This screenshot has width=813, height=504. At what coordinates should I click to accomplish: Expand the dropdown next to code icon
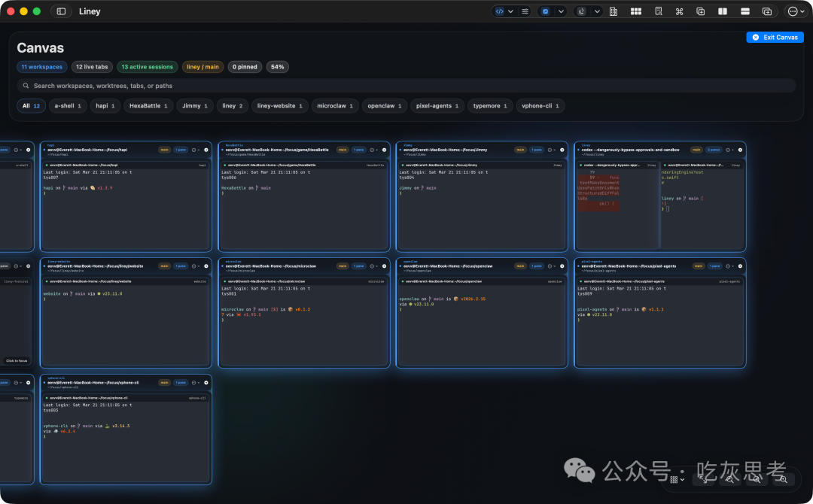pos(511,11)
